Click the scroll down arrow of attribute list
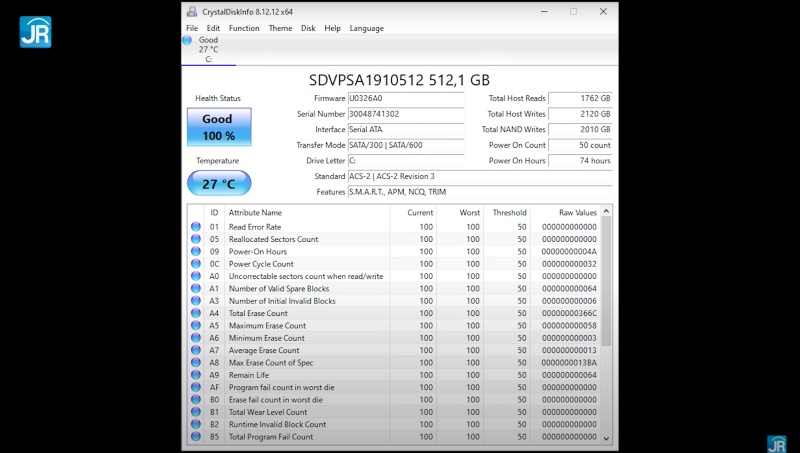The image size is (800, 453). [606, 438]
